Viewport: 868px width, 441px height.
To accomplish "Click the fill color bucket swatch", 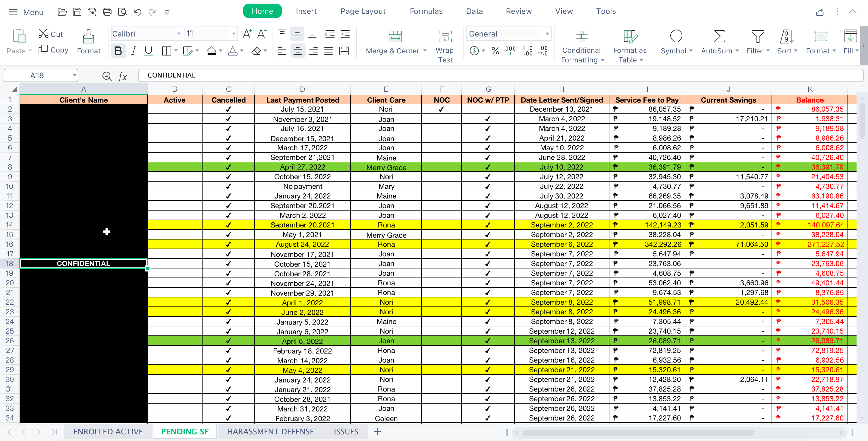I will click(212, 51).
